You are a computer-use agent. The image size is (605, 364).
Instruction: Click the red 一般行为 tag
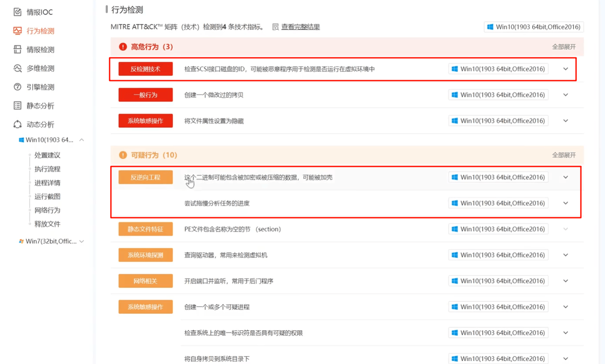coord(146,95)
